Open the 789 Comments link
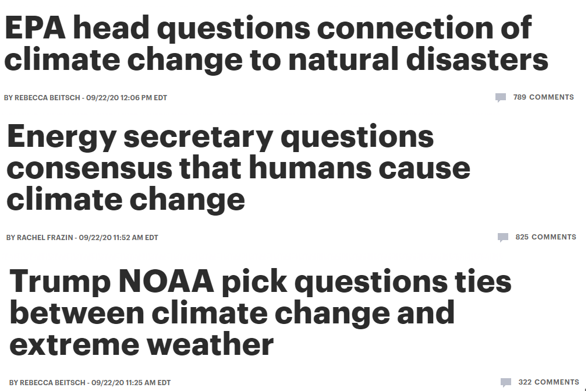This screenshot has height=391, width=588. pyautogui.click(x=543, y=97)
